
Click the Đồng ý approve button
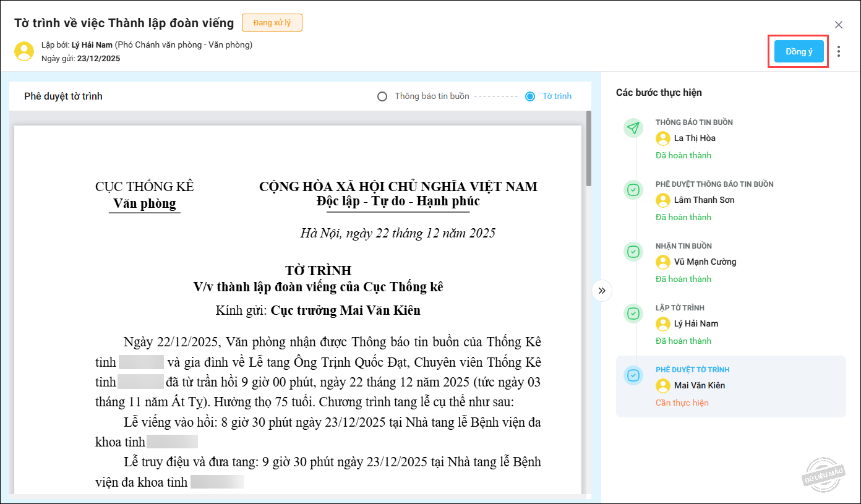[x=799, y=51]
